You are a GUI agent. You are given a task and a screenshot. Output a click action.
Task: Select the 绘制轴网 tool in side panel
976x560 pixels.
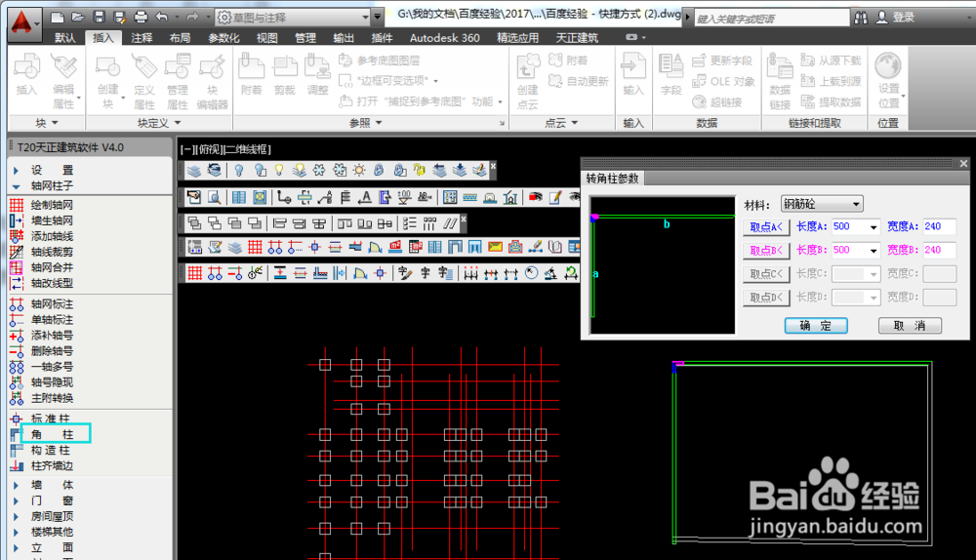tap(51, 205)
